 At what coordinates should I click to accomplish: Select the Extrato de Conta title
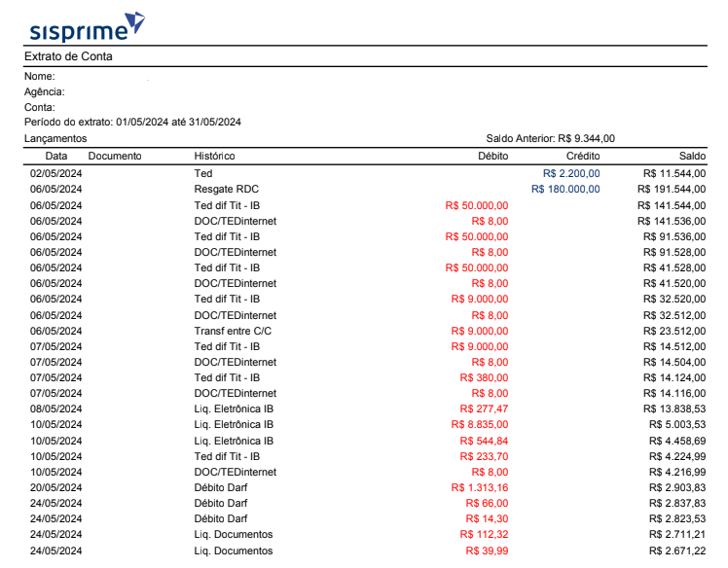[68, 56]
